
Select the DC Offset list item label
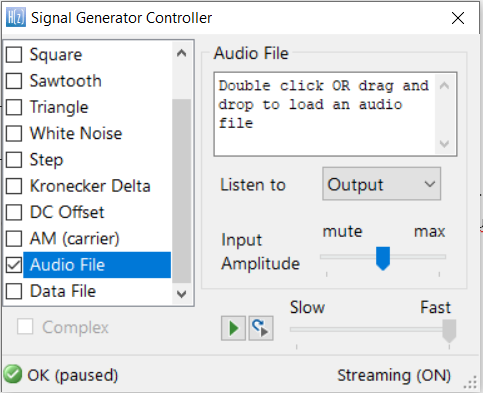click(67, 212)
